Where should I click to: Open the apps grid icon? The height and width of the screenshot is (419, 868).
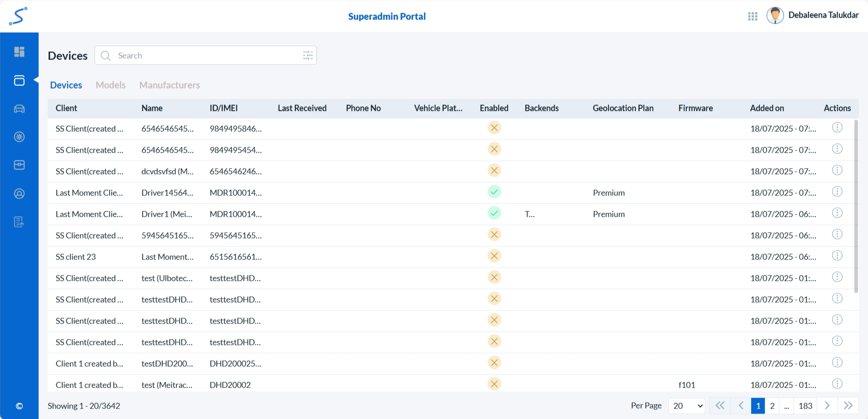click(753, 16)
